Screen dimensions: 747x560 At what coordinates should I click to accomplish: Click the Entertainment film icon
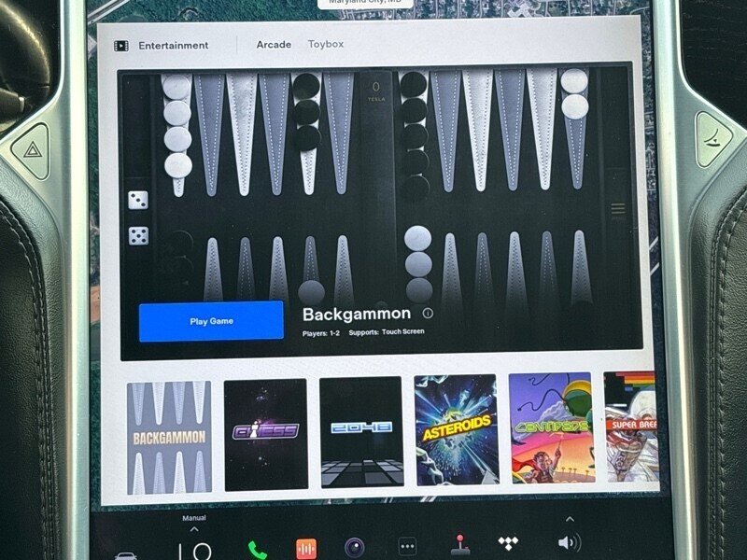(x=121, y=46)
